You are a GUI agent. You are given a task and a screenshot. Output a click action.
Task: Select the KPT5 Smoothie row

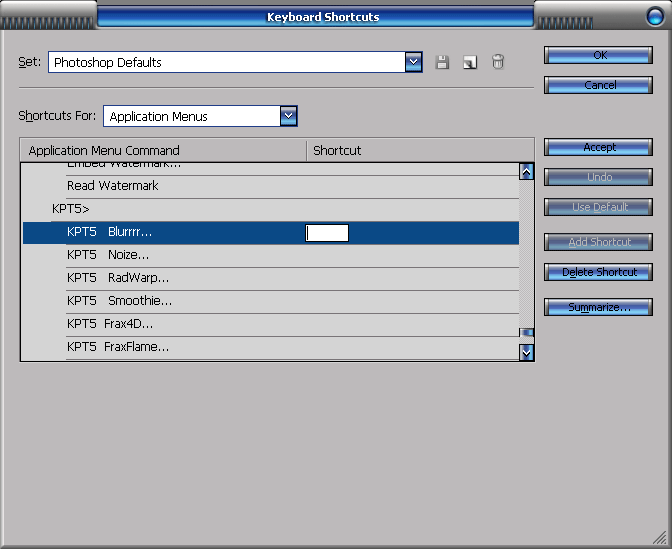click(271, 301)
